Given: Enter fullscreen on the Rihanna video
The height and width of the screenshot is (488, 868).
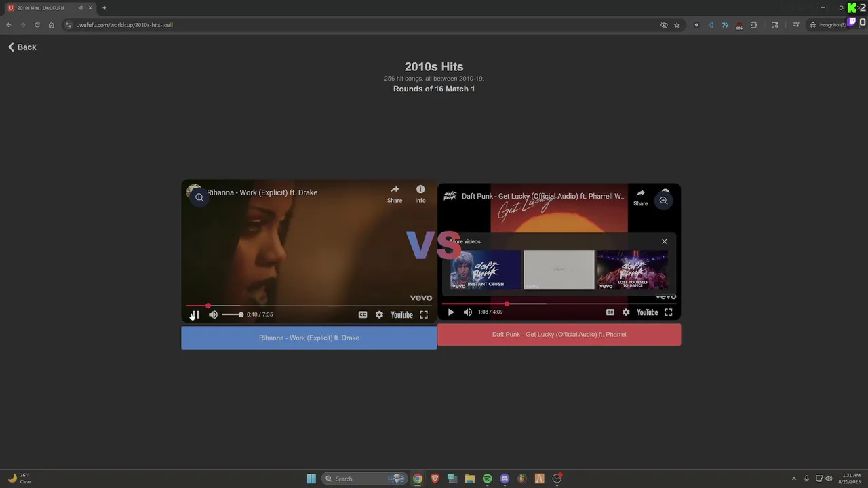Looking at the screenshot, I should coord(424,314).
